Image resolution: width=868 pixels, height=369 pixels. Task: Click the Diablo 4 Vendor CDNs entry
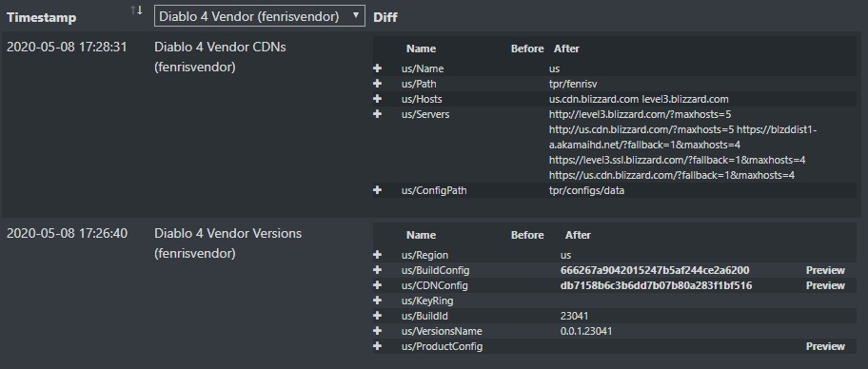point(220,57)
